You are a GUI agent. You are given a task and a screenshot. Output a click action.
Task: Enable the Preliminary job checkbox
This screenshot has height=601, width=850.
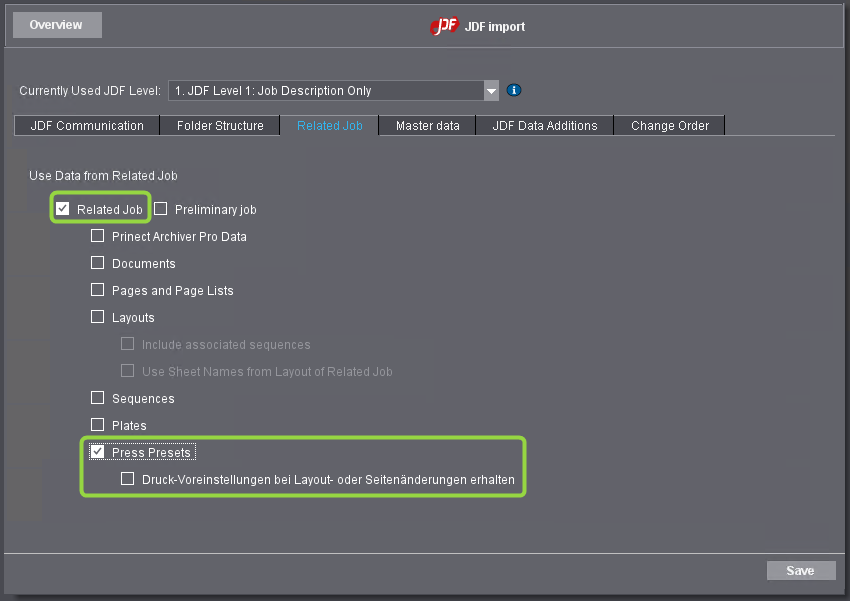[160, 209]
